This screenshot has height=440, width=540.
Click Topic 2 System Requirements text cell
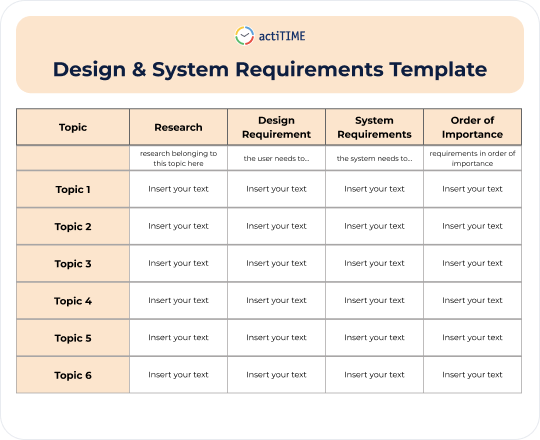374,226
